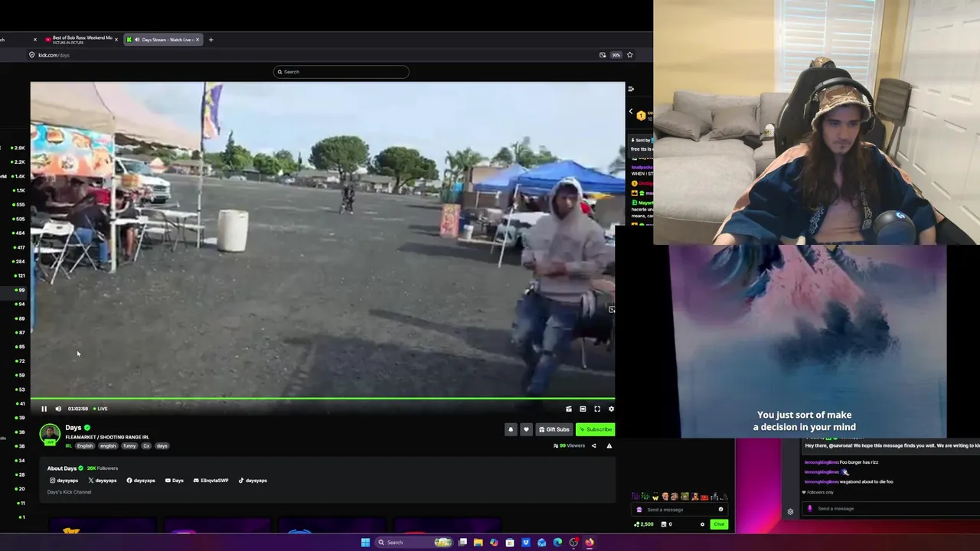Open daysyaps Facebook link
The width and height of the screenshot is (980, 551).
141,481
